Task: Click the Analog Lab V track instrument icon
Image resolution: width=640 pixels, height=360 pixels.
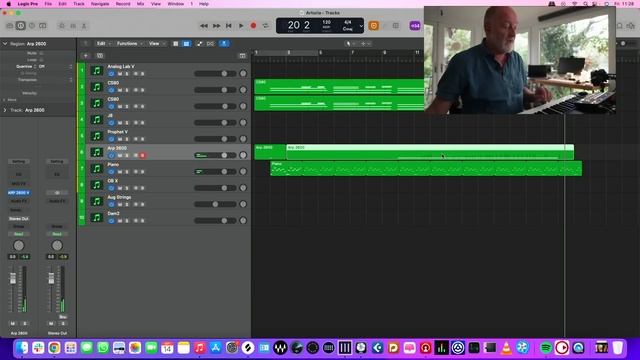Action: pyautogui.click(x=97, y=71)
